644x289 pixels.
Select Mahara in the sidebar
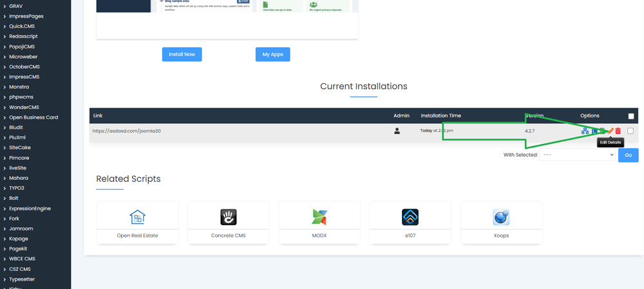click(x=19, y=178)
